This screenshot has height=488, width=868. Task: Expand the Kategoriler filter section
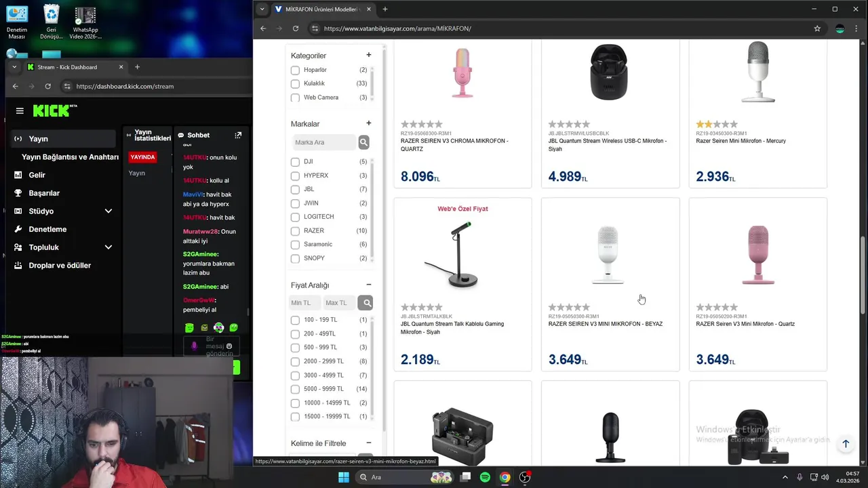369,55
